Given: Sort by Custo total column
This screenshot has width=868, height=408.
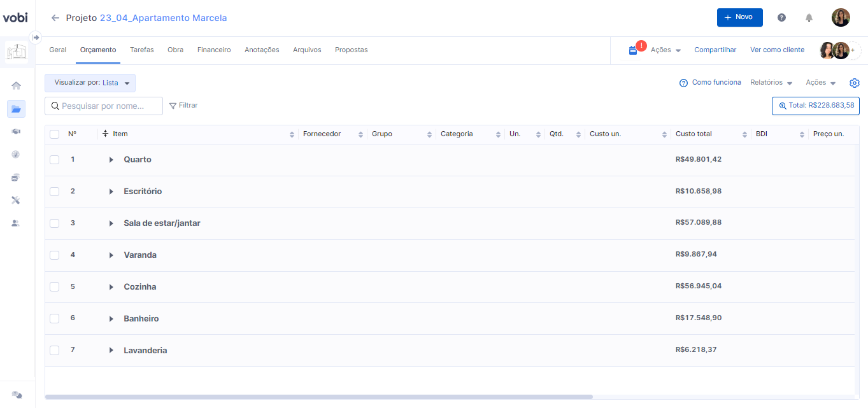Looking at the screenshot, I should [745, 134].
